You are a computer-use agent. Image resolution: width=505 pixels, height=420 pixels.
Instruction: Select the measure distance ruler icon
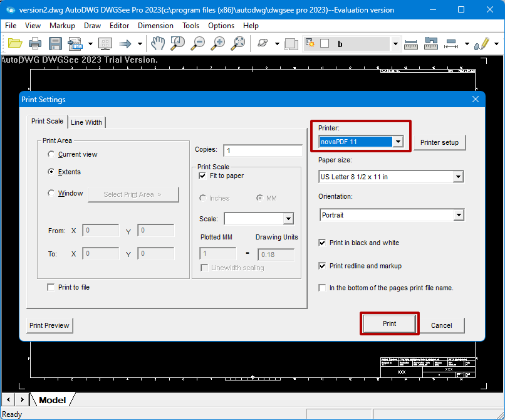click(410, 43)
